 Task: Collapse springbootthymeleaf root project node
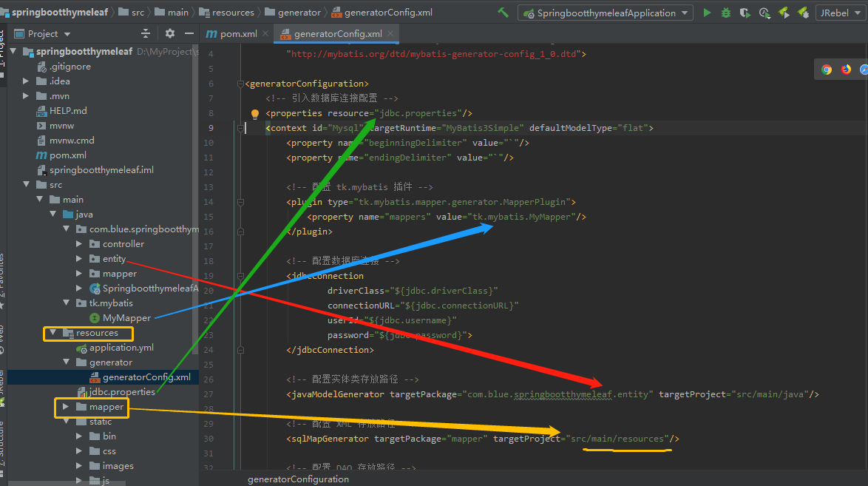tap(13, 52)
